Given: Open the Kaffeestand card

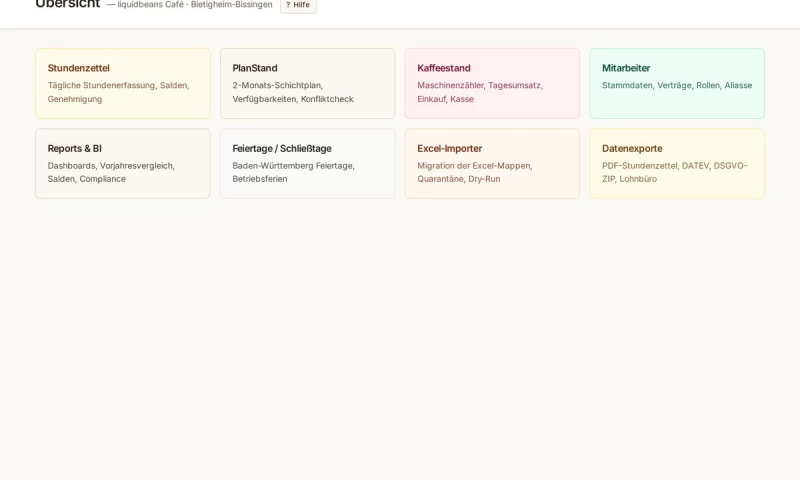Looking at the screenshot, I should (x=492, y=84).
